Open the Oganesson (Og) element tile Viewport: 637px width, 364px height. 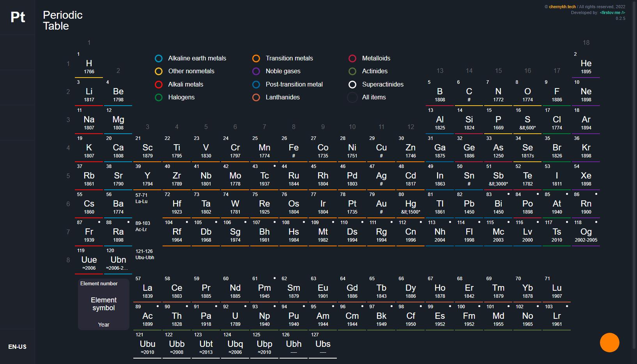click(586, 232)
